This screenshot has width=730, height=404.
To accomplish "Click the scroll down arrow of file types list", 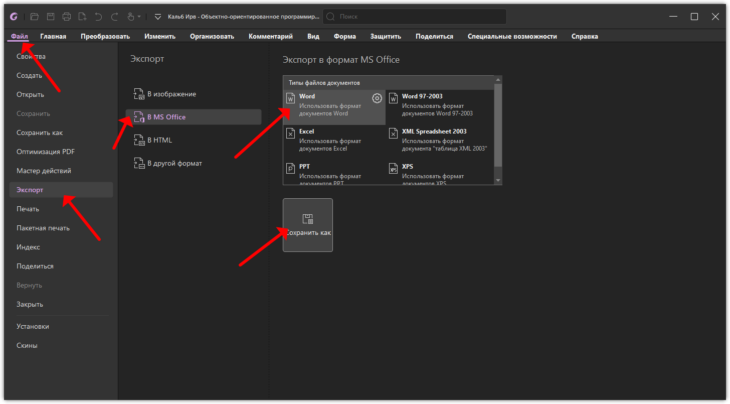I will [498, 181].
